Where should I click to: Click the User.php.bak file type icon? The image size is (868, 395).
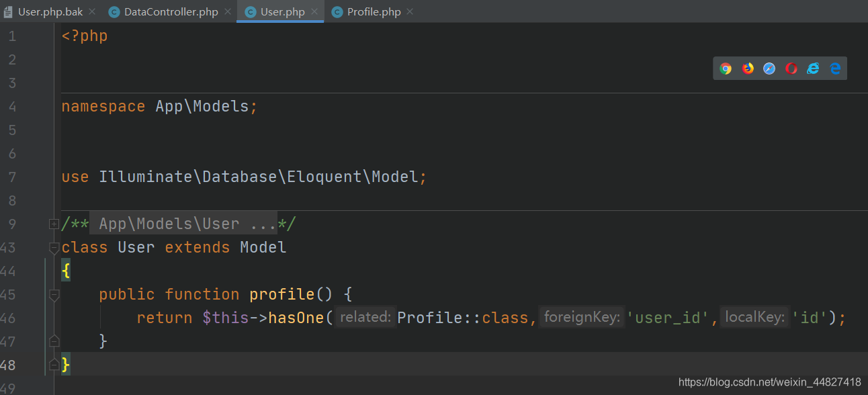8,11
